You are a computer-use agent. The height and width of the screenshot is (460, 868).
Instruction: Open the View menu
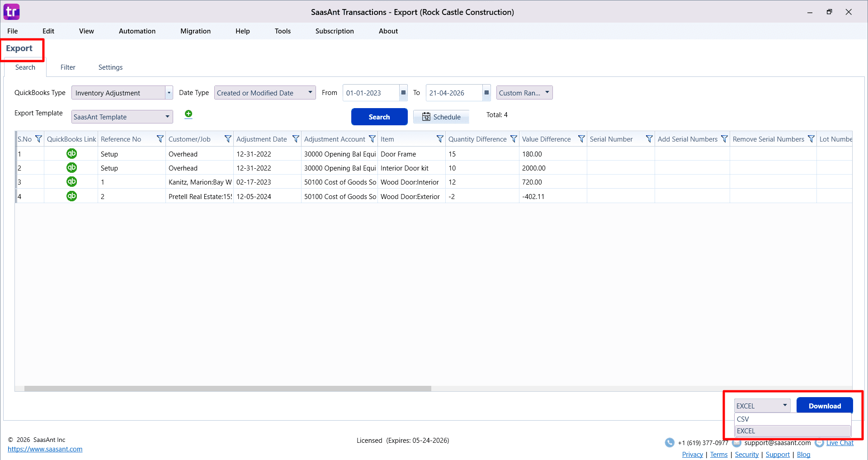86,31
